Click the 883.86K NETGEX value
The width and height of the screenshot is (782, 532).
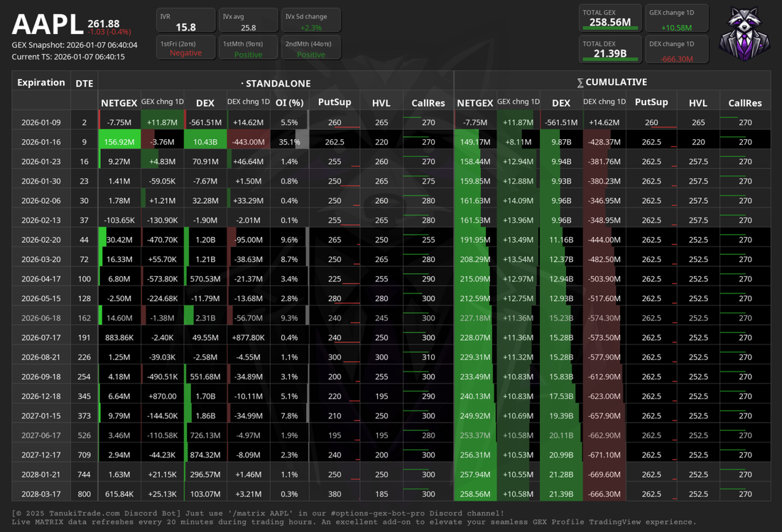point(119,337)
